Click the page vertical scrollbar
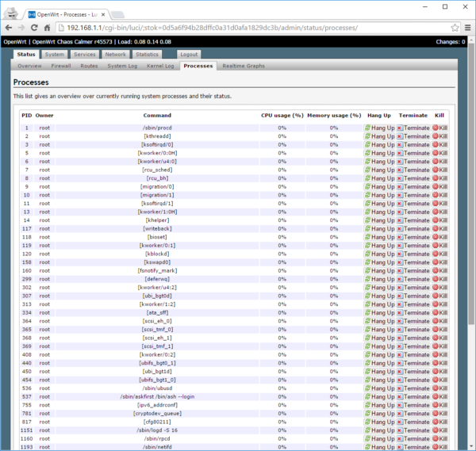The width and height of the screenshot is (476, 451). click(471, 238)
